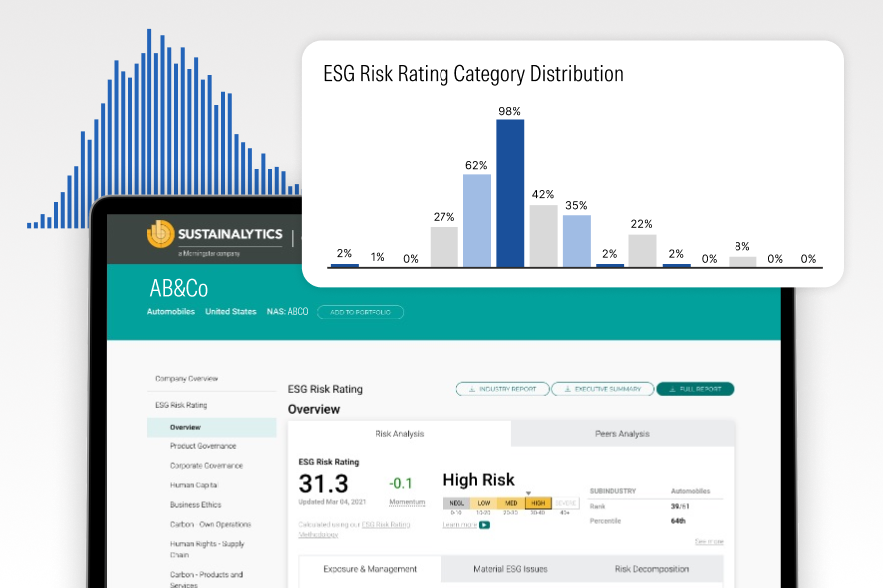Select Company Overview in the sidebar
Screen dimensions: 883x588
187,379
